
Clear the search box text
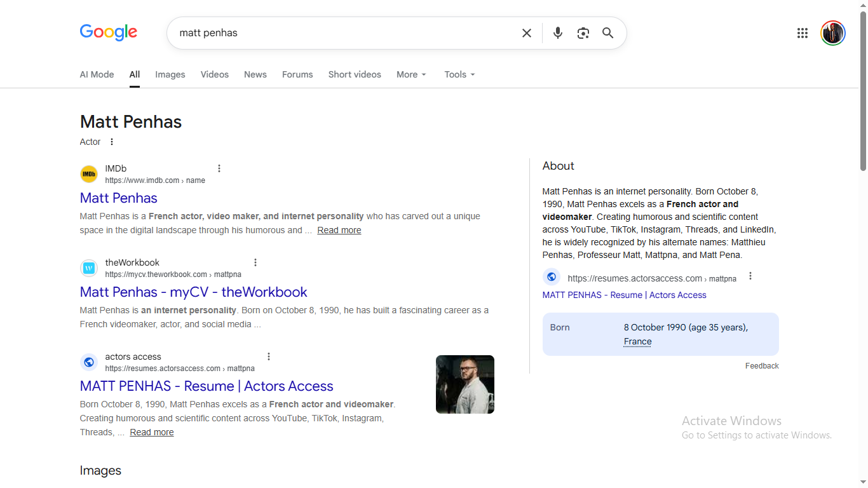[527, 33]
